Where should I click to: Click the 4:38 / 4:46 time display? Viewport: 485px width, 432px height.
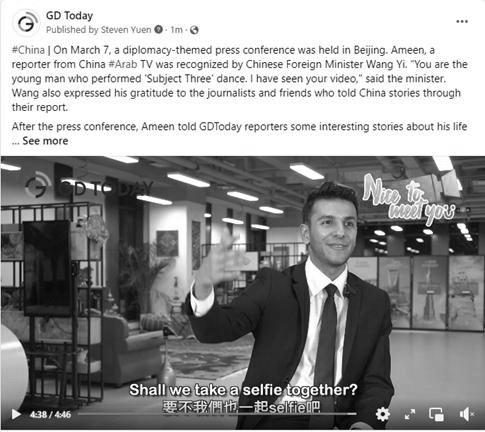(50, 415)
